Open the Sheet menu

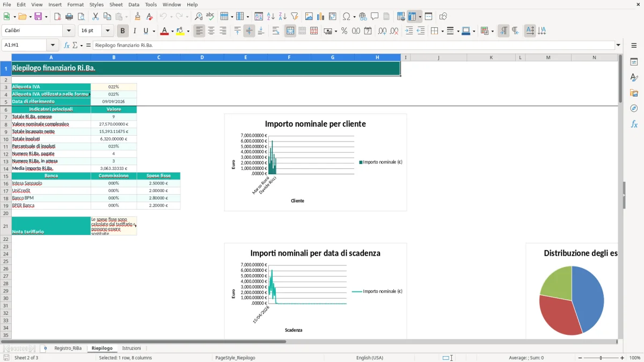pyautogui.click(x=116, y=4)
